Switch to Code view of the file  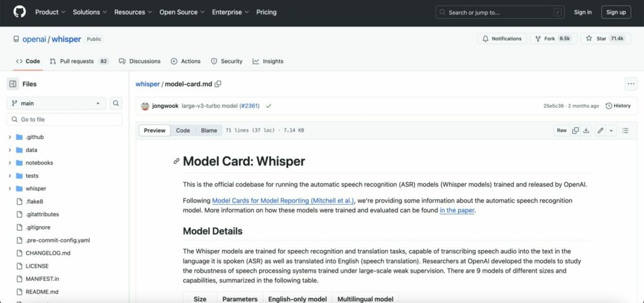coord(183,130)
